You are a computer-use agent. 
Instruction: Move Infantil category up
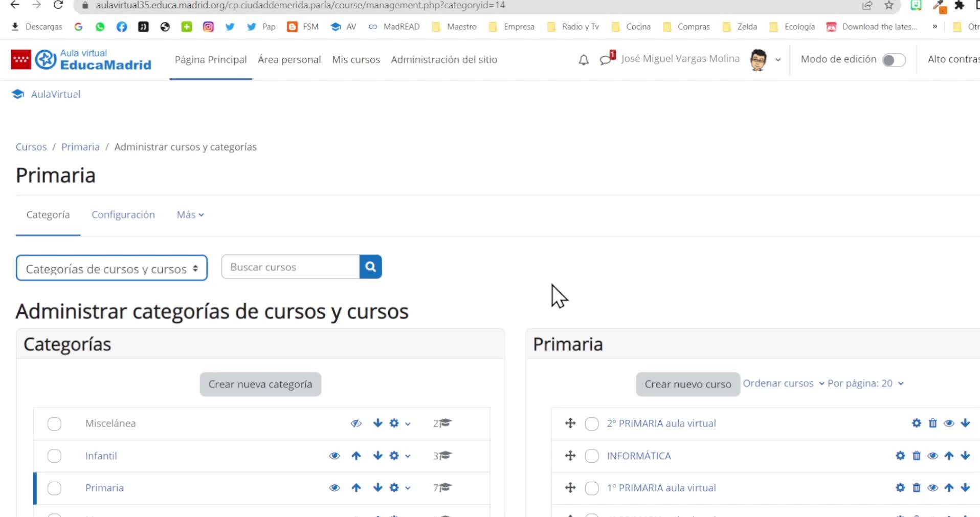click(357, 456)
